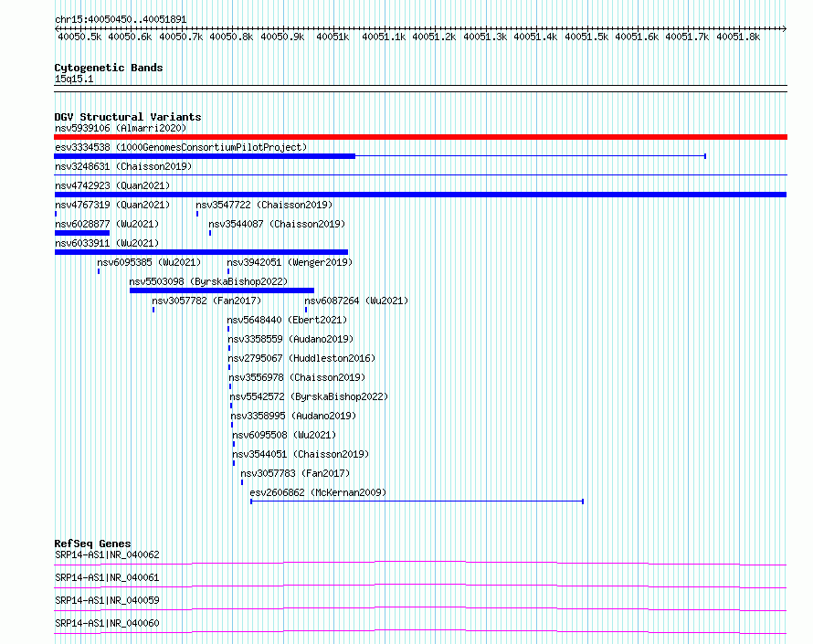Click the blue nsv4742923 variant bar
Viewport: 813px width, 644px height.
pos(420,195)
